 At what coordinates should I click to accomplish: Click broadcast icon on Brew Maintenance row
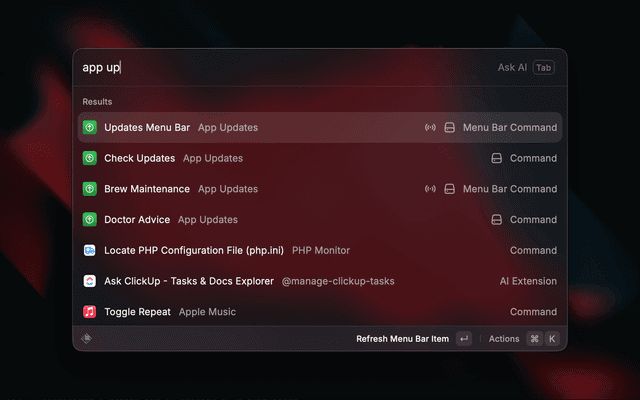(430, 189)
